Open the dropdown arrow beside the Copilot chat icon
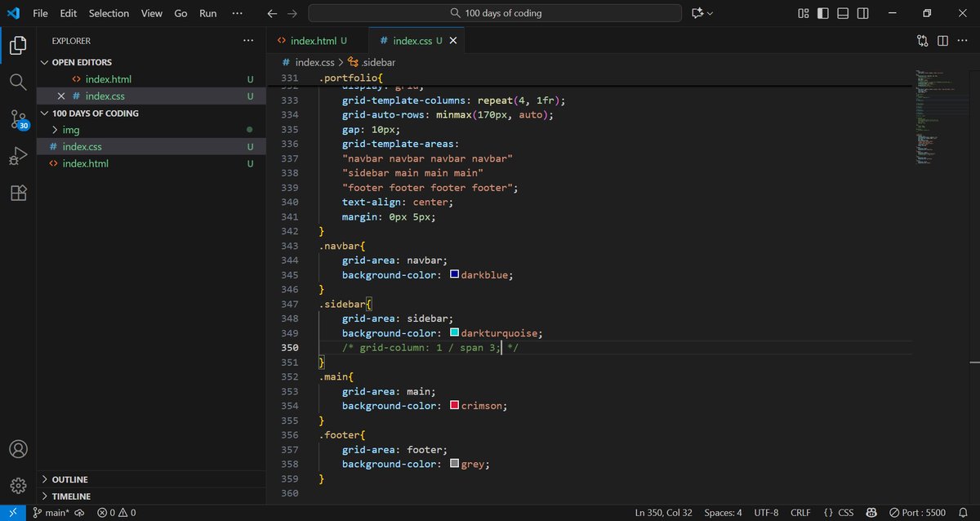Screen dimensions: 980x521 (710, 13)
